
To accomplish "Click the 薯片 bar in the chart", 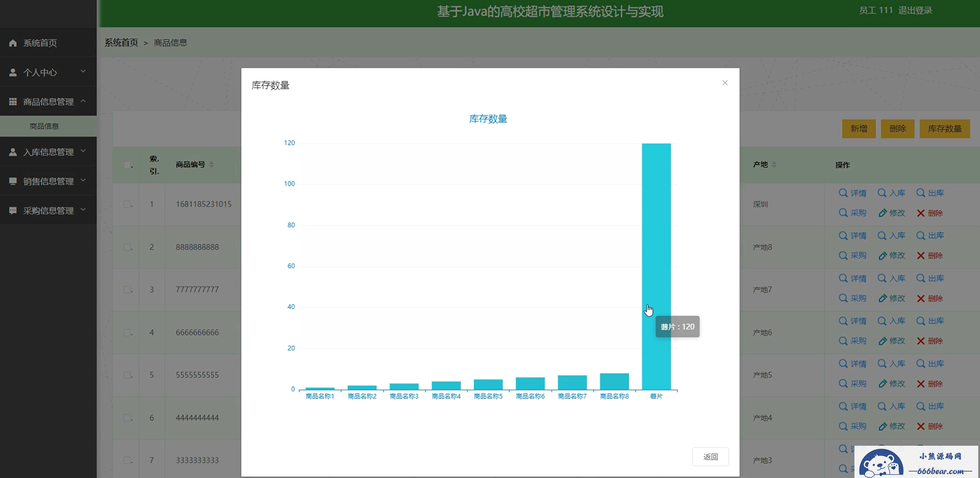I will (656, 266).
